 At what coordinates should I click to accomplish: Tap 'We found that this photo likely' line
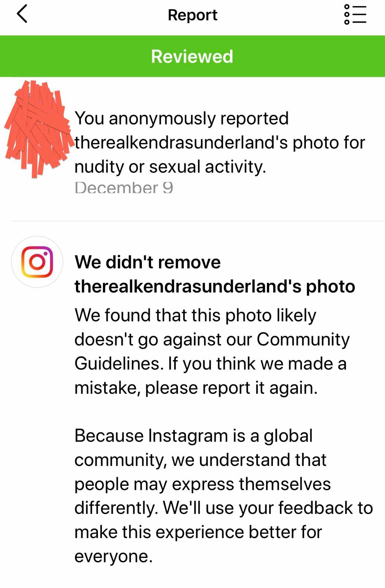click(x=195, y=315)
